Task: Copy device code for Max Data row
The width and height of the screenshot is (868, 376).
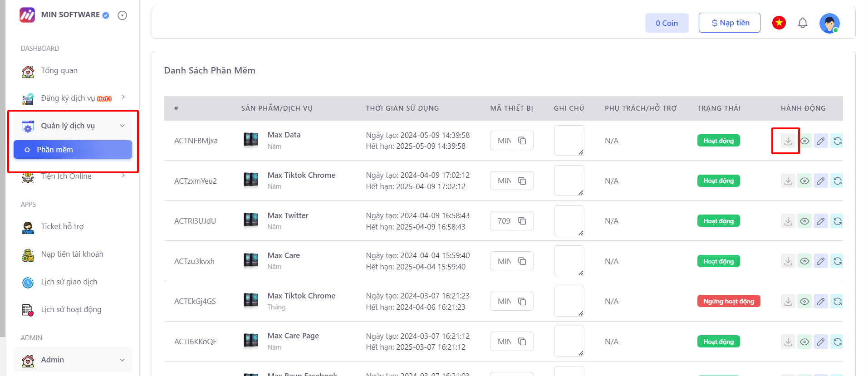Action: (x=522, y=141)
